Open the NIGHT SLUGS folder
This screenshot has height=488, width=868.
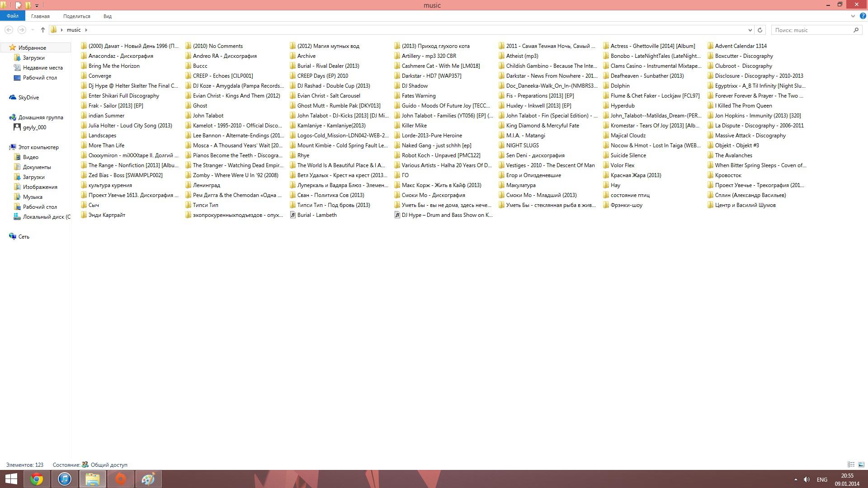519,145
